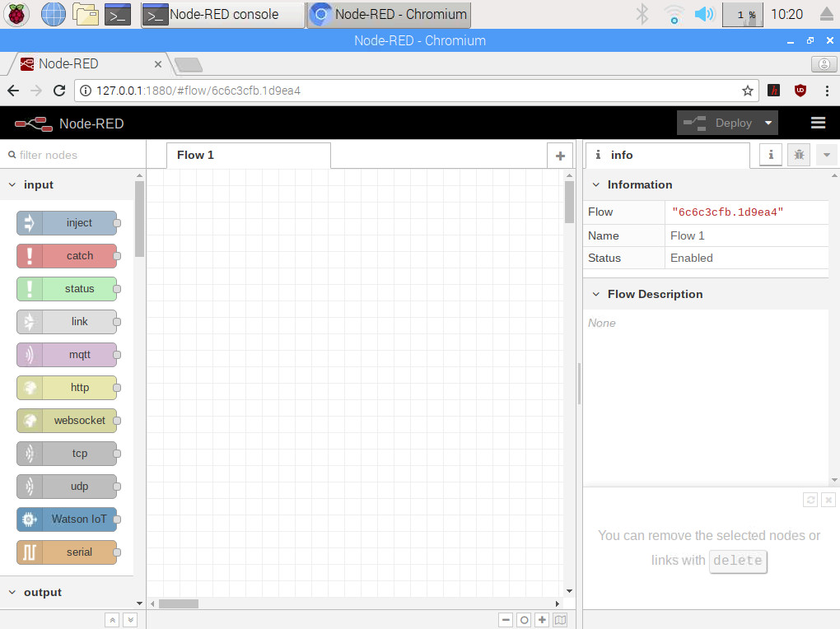Close the Node-RED browser tab

pyautogui.click(x=158, y=64)
